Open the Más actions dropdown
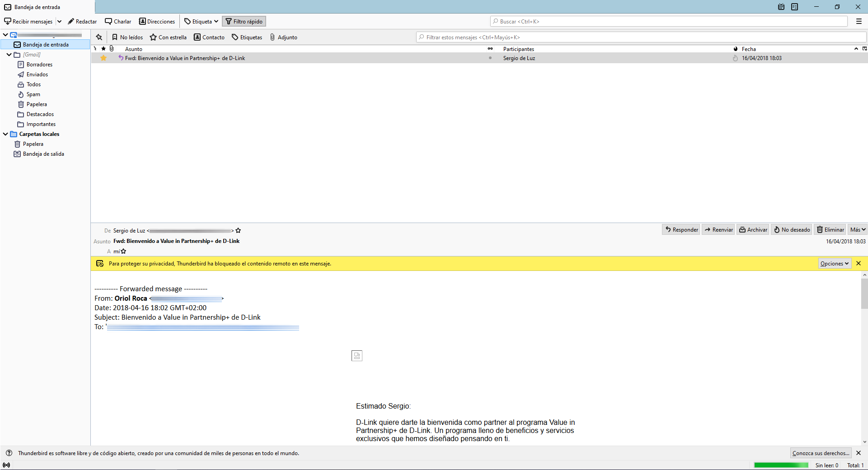Viewport: 868px width, 470px height. tap(858, 229)
